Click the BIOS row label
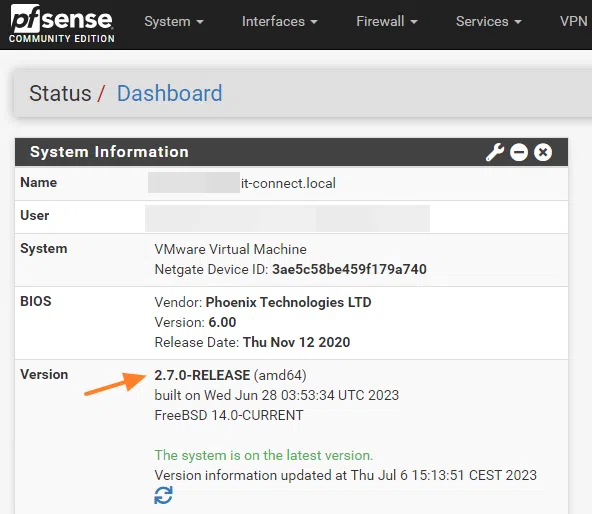This screenshot has width=592, height=514. coord(36,301)
